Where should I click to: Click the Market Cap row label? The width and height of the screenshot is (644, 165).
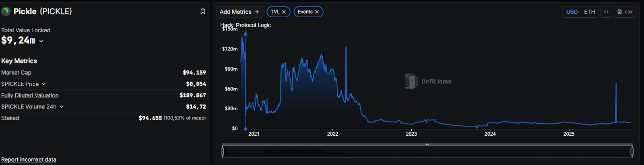click(x=16, y=73)
